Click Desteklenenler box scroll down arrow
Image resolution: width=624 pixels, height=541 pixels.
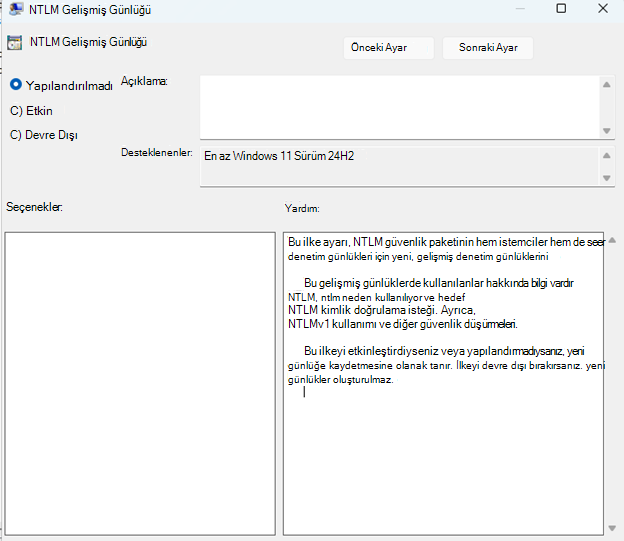click(606, 178)
